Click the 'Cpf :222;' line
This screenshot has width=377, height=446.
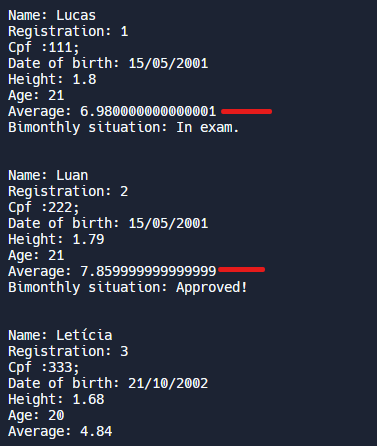tap(44, 207)
